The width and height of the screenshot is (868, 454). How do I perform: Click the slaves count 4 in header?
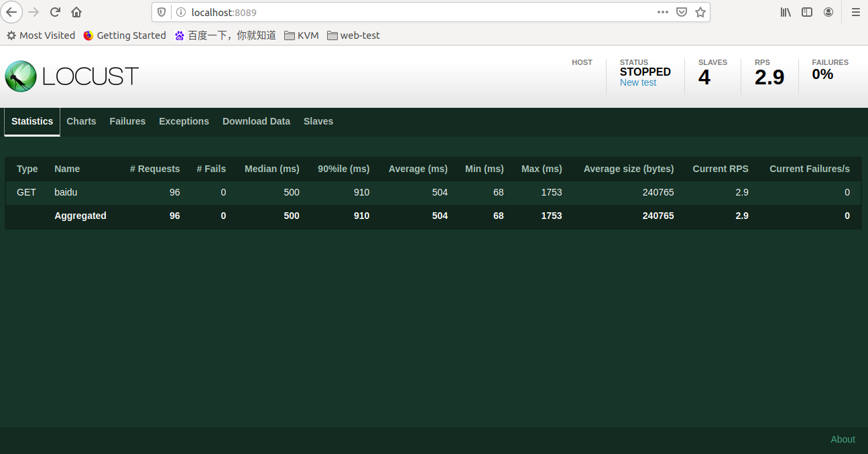pyautogui.click(x=704, y=77)
